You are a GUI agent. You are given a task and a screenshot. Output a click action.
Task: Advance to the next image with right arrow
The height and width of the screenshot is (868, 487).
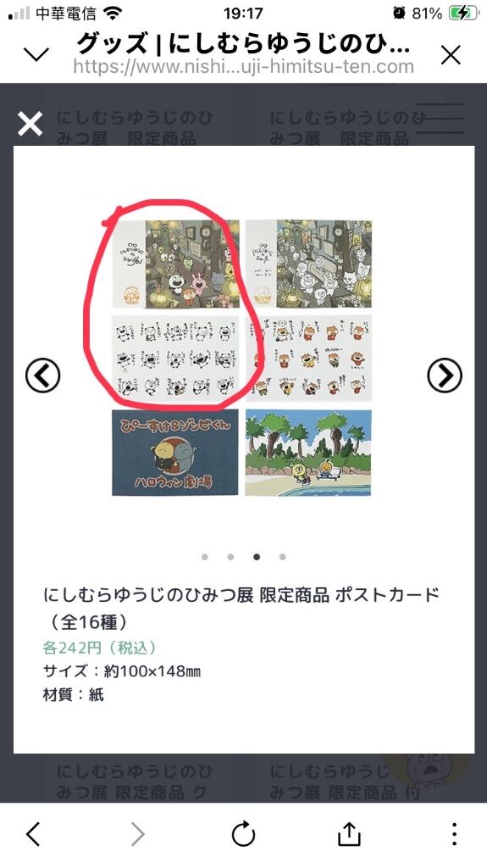tap(445, 376)
